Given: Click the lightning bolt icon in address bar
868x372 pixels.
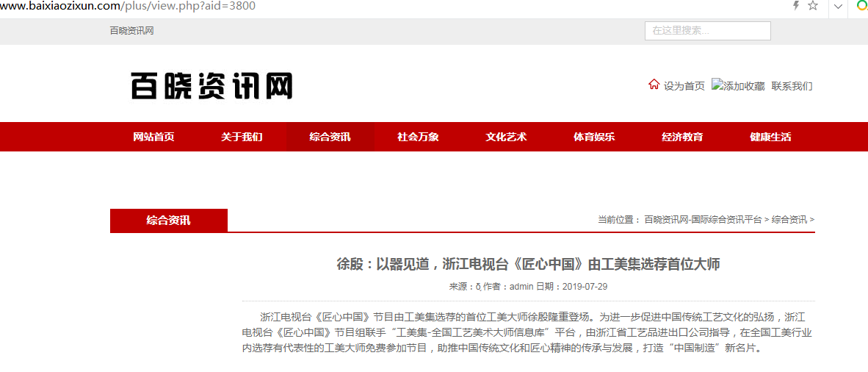Looking at the screenshot, I should tap(797, 6).
